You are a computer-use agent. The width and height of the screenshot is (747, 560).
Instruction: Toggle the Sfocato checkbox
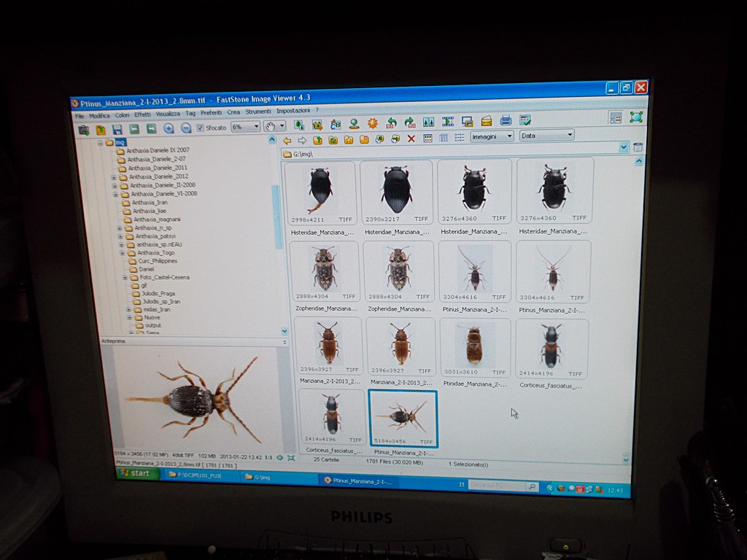point(201,128)
